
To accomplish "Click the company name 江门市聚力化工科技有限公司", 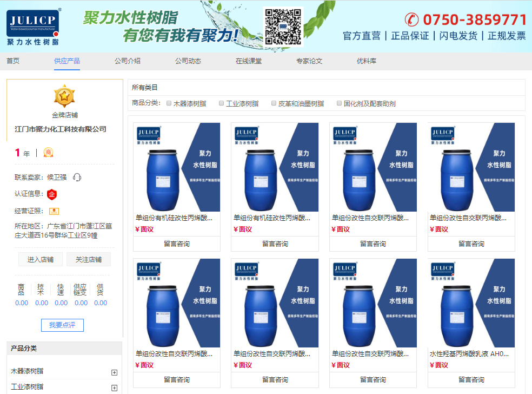I will [x=61, y=129].
